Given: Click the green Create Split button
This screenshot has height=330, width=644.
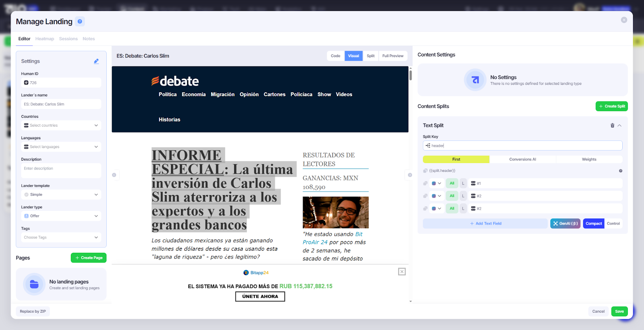Looking at the screenshot, I should [x=611, y=106].
